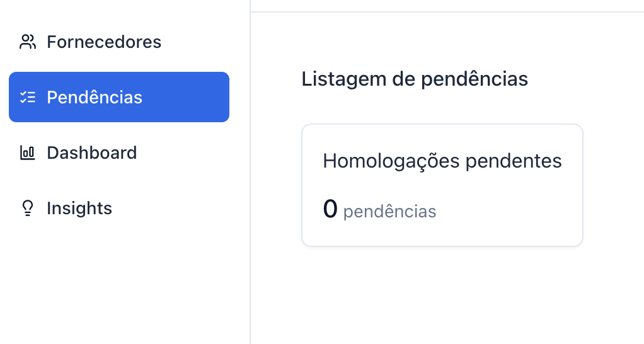Go to the Dashboard page
The width and height of the screenshot is (644, 344).
(91, 153)
